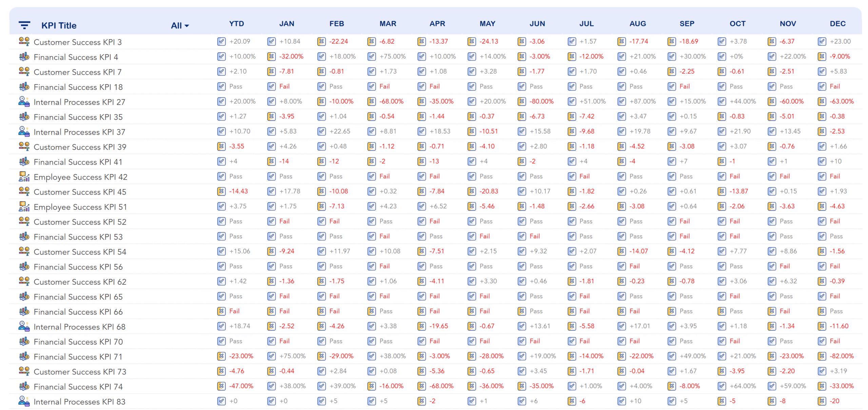Viewport: 868px width, 410px height.
Task: Select the KPI Title column header
Action: pyautogui.click(x=59, y=25)
